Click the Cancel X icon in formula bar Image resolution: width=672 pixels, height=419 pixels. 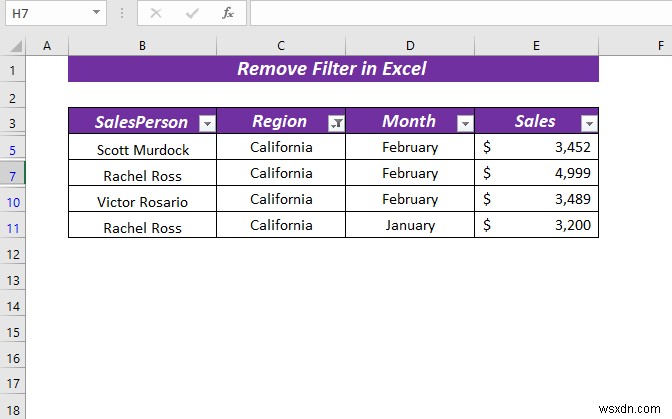point(156,13)
